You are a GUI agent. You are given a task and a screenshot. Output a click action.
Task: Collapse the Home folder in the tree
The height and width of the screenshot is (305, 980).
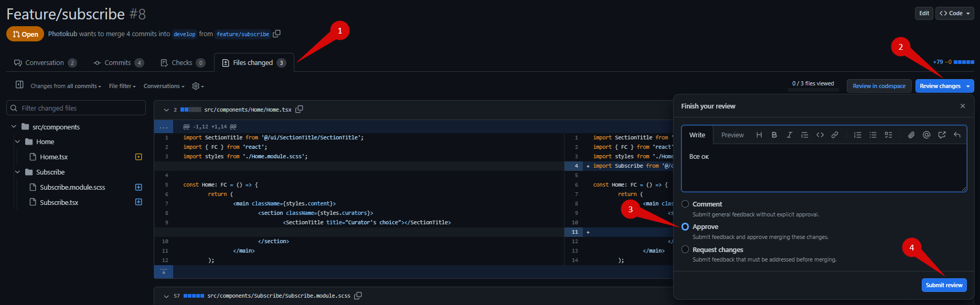[x=17, y=141]
